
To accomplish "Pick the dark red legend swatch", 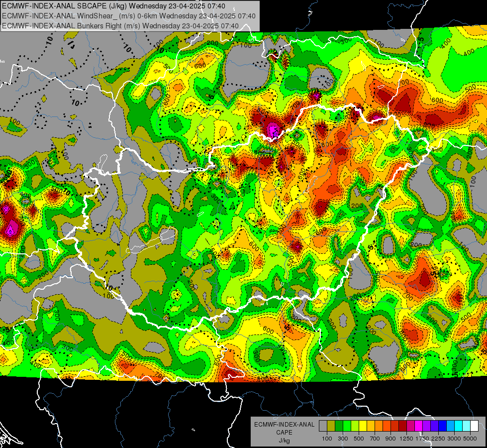I will pyautogui.click(x=403, y=426).
